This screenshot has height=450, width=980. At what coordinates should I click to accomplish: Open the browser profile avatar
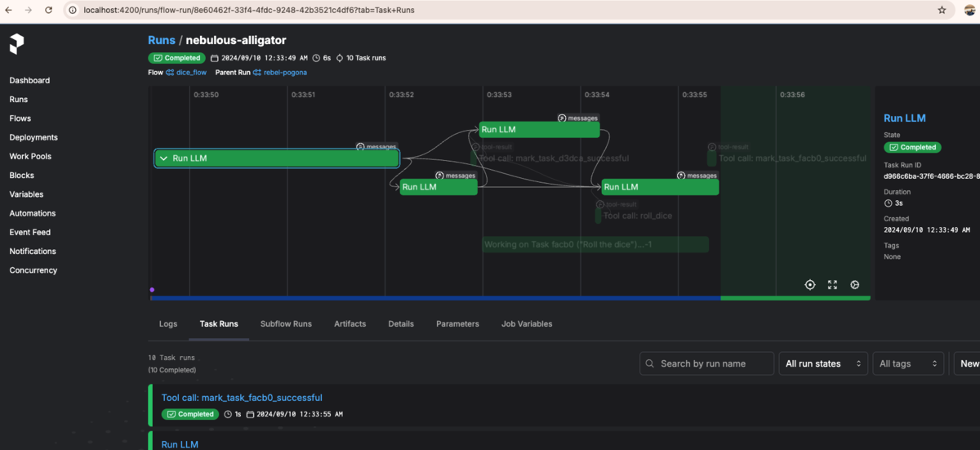point(970,10)
